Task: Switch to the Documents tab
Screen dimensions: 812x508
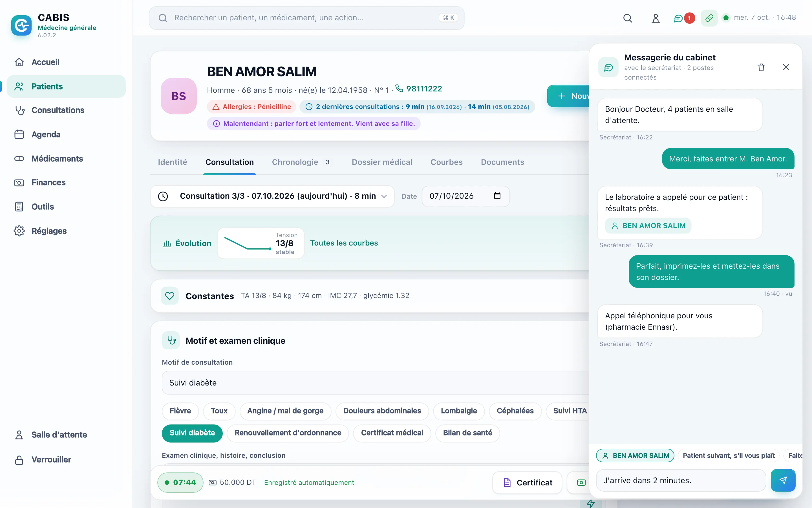Action: (x=502, y=162)
